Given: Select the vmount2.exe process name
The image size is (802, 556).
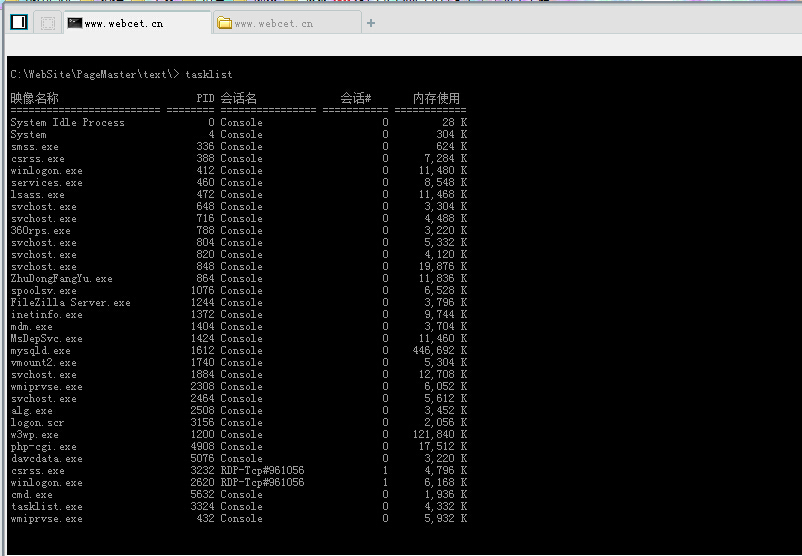Looking at the screenshot, I should [x=43, y=363].
